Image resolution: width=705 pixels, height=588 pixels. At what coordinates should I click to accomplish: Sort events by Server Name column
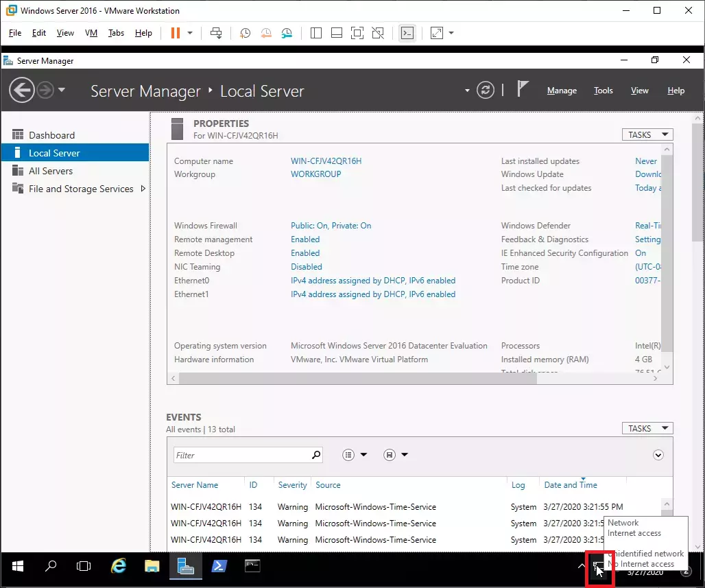(x=195, y=485)
